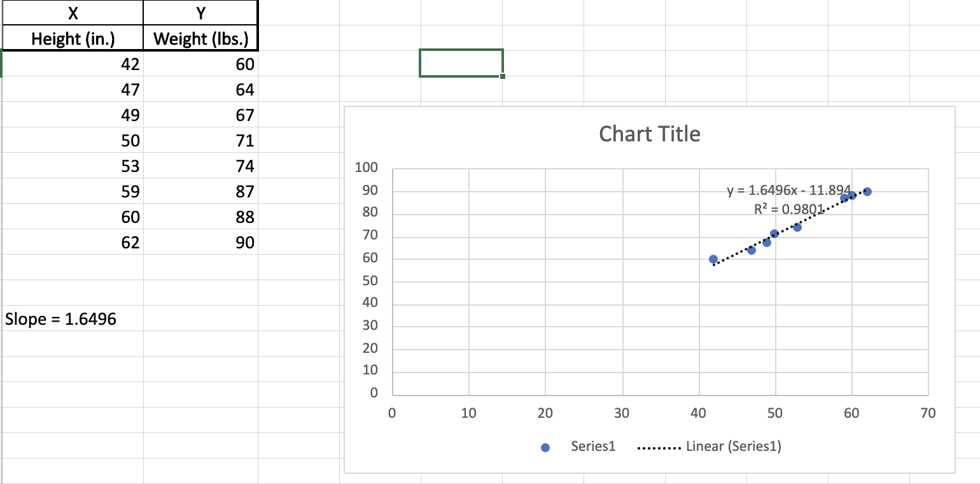This screenshot has width=980, height=484.
Task: Select the height cell containing 59
Action: click(73, 191)
